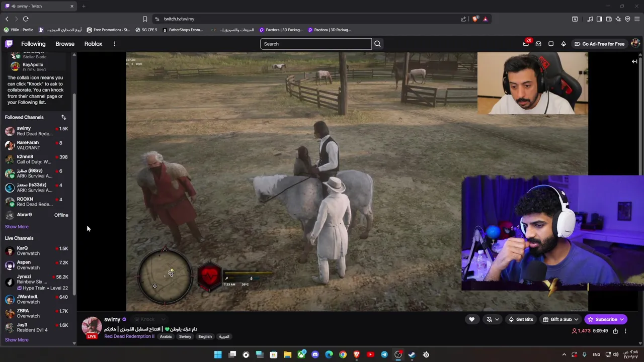The image size is (644, 362).
Task: Toggle bookmark for this page
Action: pyautogui.click(x=145, y=19)
